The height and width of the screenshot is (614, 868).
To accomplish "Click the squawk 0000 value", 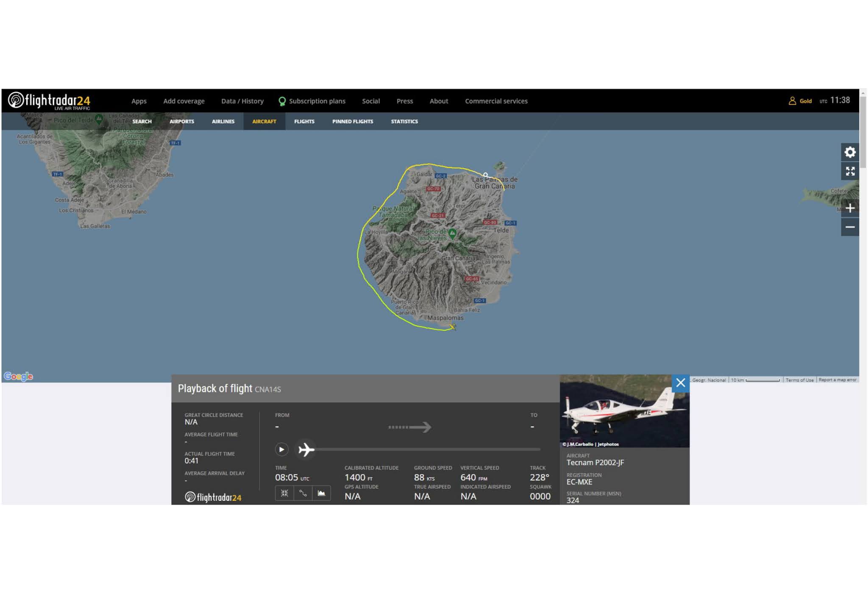I will click(x=540, y=496).
